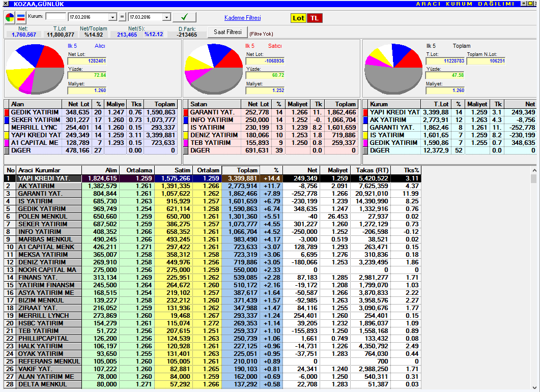Sort main table by Takas (RT) column
The image size is (540, 392).
click(371, 170)
